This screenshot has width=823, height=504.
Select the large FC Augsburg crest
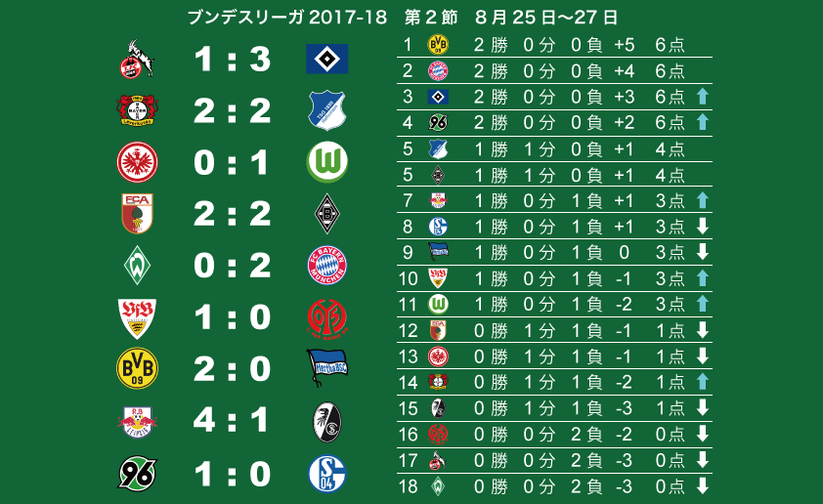point(137,214)
